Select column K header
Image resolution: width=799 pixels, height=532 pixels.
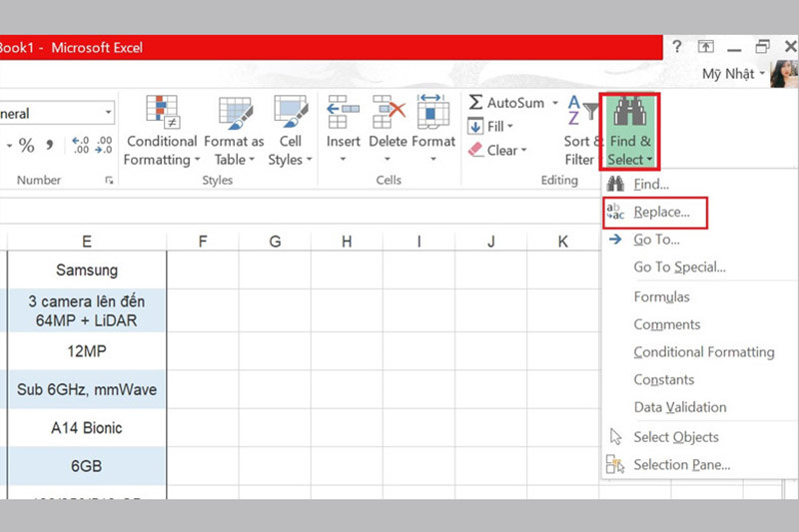tap(562, 242)
